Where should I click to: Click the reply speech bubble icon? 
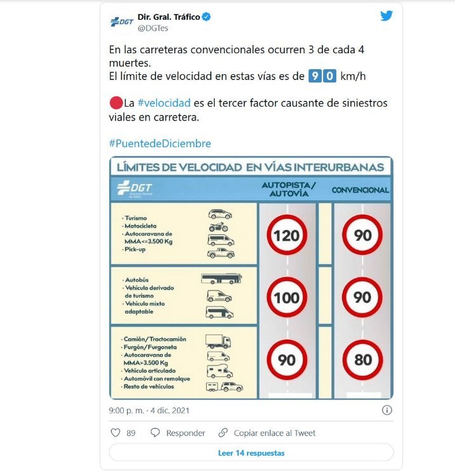pyautogui.click(x=155, y=433)
